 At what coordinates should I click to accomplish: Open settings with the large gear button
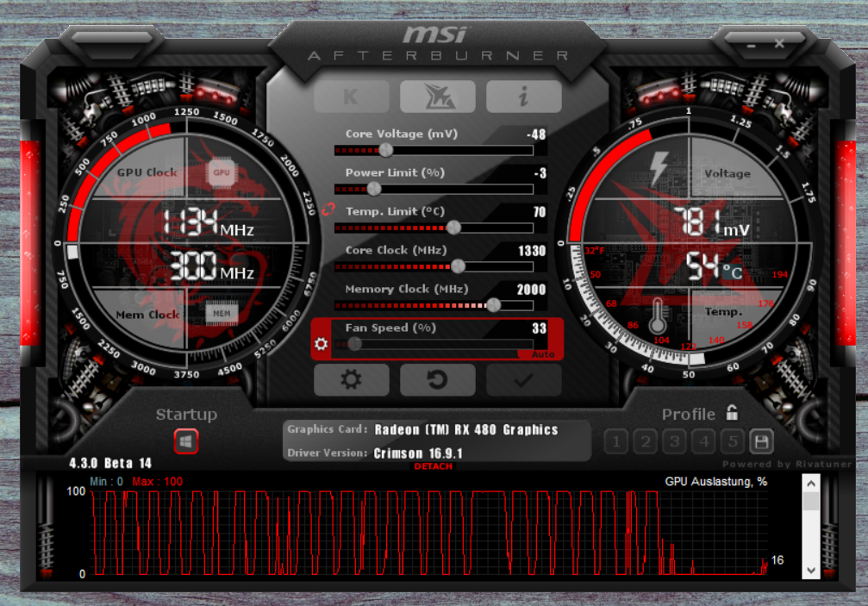351,379
